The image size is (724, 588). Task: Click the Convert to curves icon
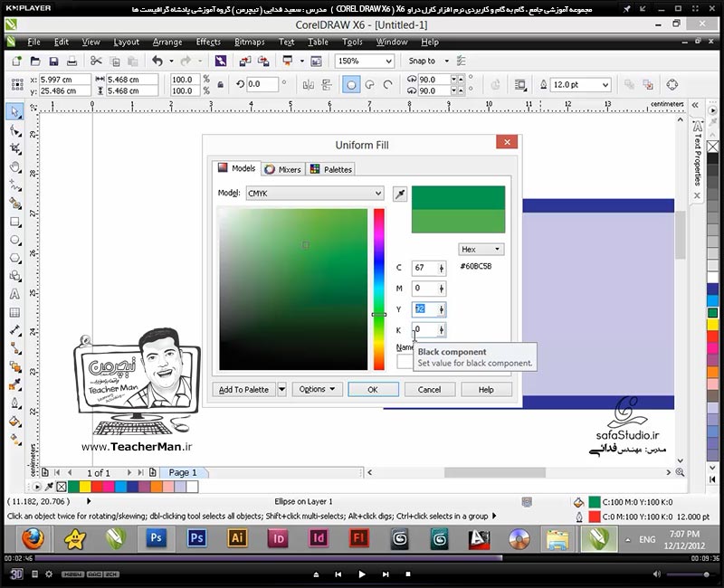(x=672, y=84)
